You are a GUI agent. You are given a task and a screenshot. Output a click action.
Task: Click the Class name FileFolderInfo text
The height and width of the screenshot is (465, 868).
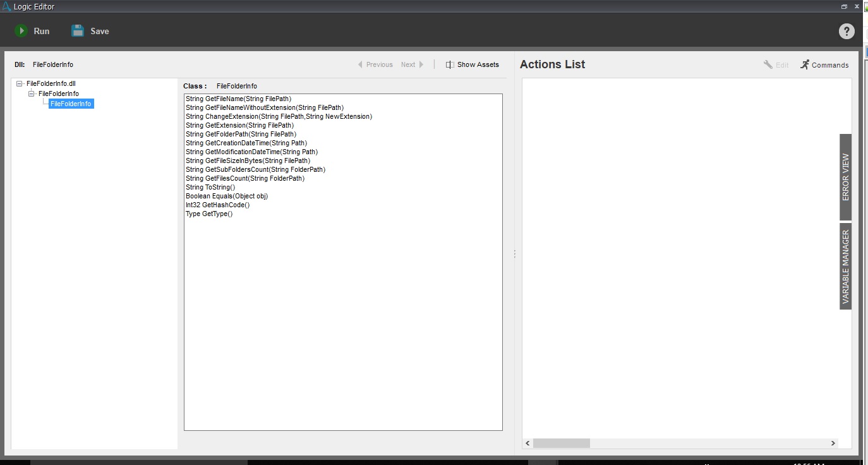[x=237, y=86]
